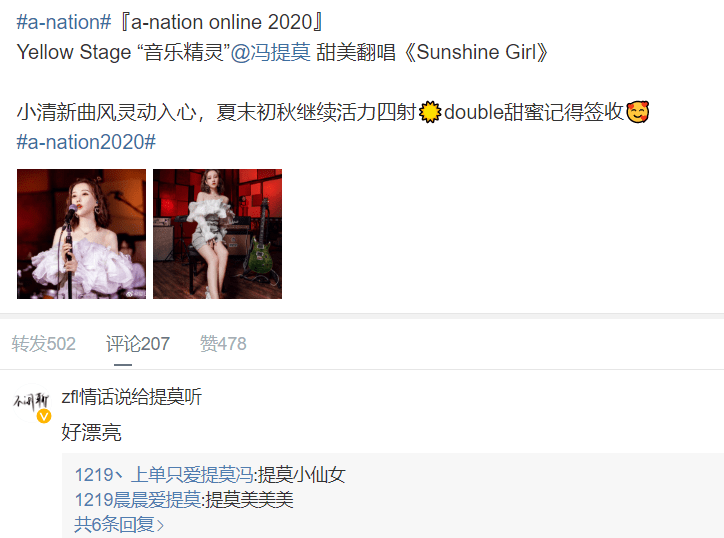The height and width of the screenshot is (538, 724).
Task: Click the chevron after 共6条回复
Action: [160, 526]
